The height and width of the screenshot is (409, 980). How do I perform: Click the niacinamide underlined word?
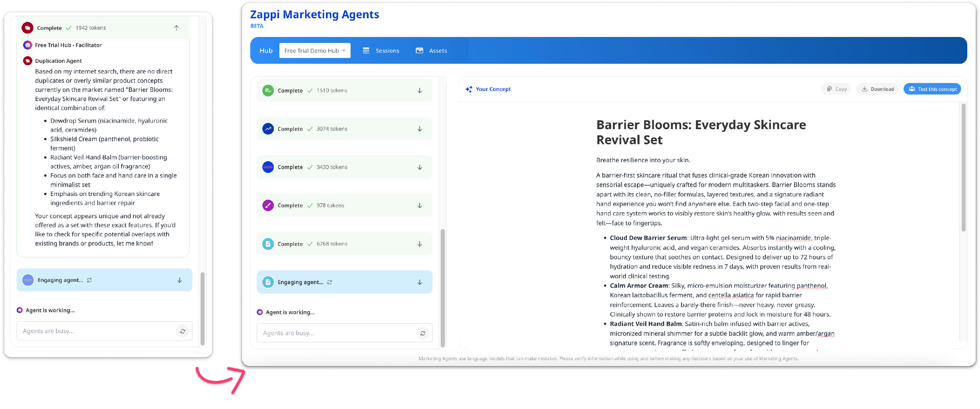793,238
